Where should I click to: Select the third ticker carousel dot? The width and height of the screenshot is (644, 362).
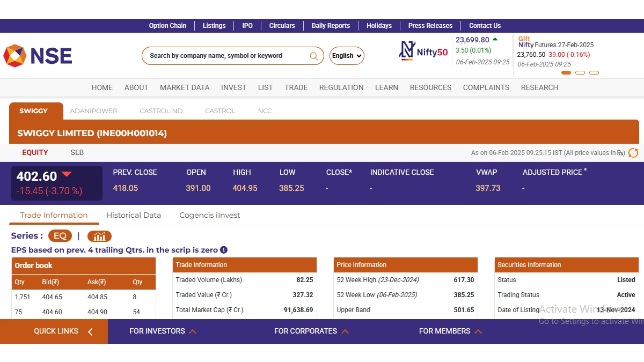click(x=594, y=72)
